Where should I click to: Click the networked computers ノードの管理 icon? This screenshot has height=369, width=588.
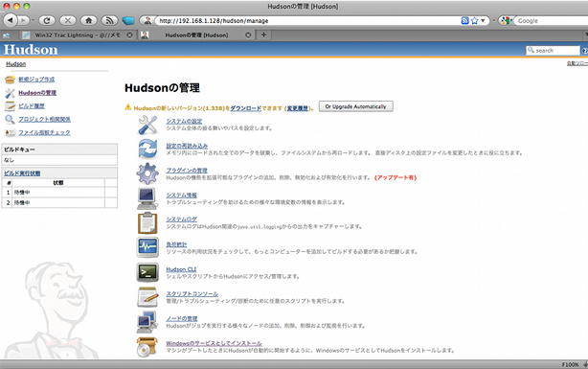[147, 322]
